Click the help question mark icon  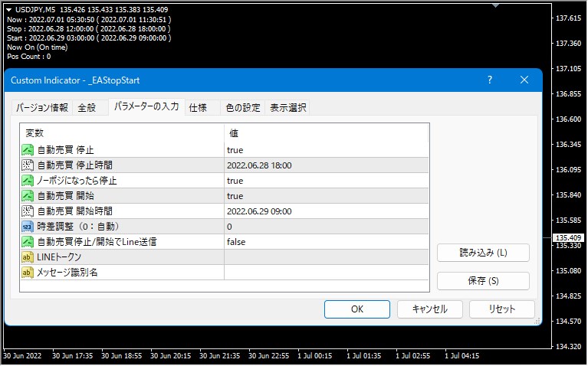click(x=490, y=80)
